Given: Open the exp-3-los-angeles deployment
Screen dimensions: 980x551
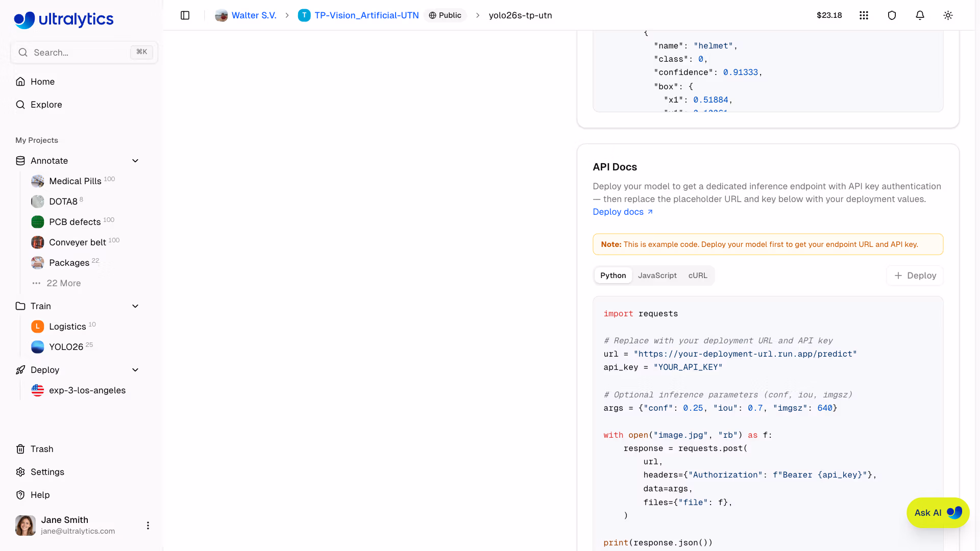Looking at the screenshot, I should (x=87, y=390).
